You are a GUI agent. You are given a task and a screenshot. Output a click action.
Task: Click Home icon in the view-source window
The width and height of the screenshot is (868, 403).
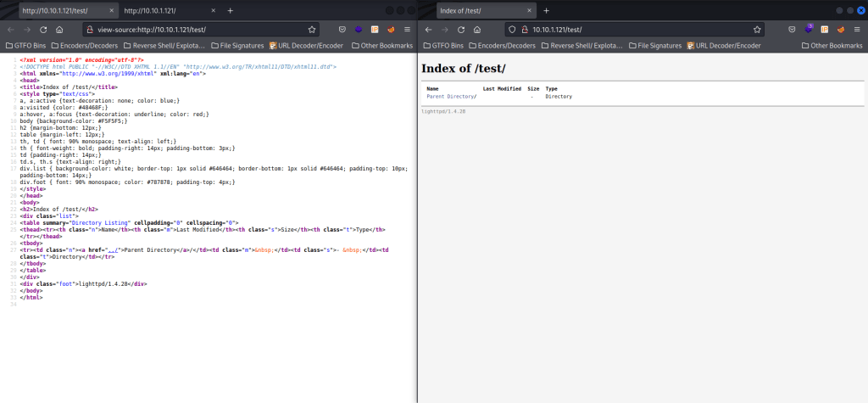(x=58, y=28)
